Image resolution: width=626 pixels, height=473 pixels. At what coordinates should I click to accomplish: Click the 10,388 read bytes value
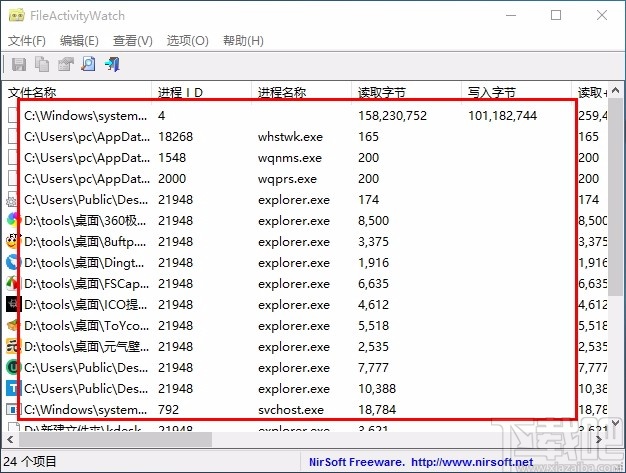click(377, 388)
